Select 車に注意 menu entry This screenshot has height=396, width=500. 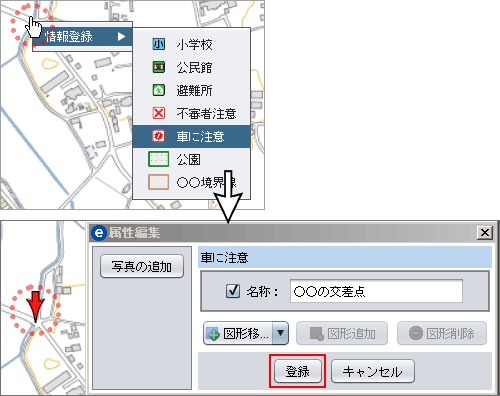click(x=192, y=136)
